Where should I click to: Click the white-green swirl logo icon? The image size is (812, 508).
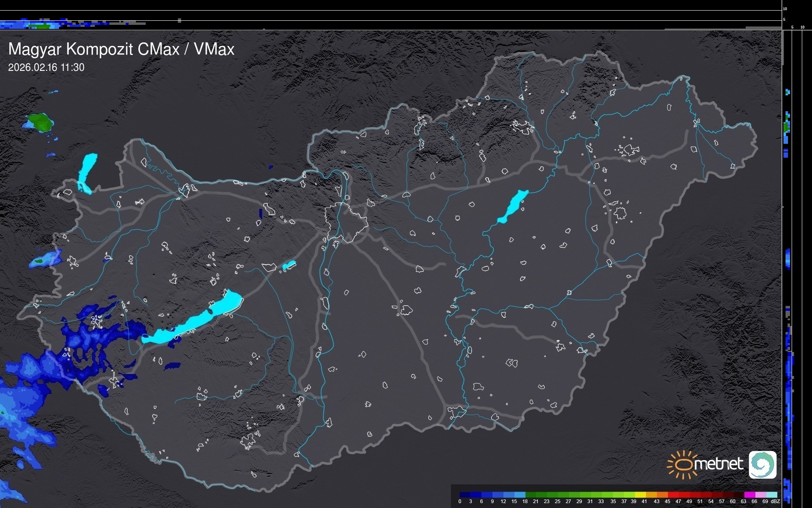pos(762,464)
